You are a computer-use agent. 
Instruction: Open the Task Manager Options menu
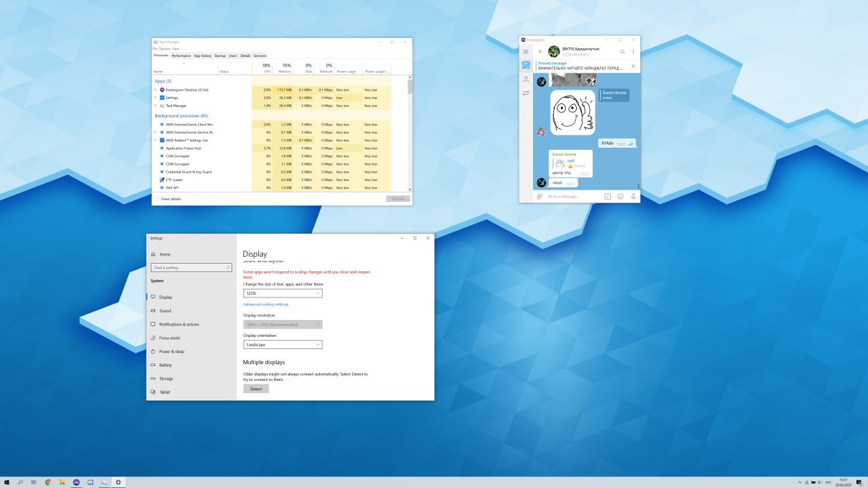pos(164,49)
